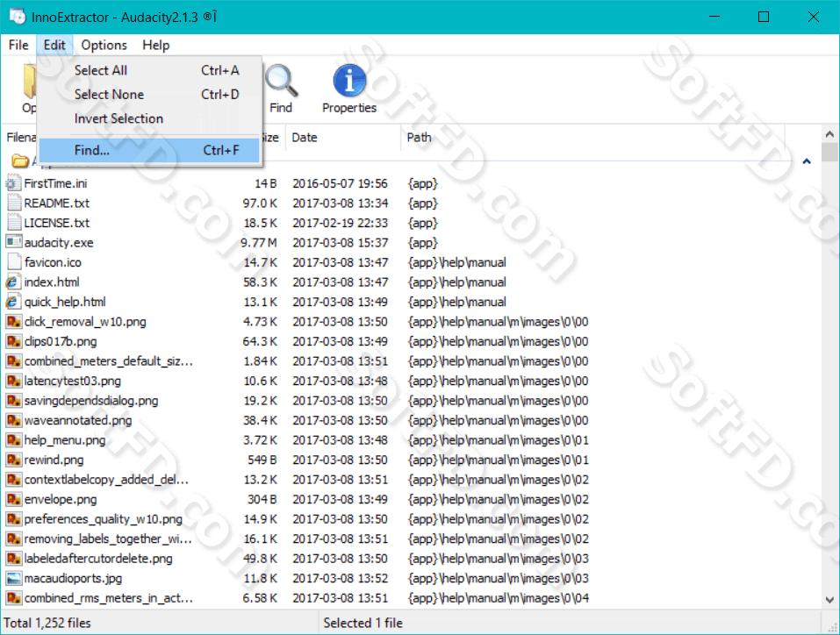The width and height of the screenshot is (840, 635).
Task: Choose Invert Selection menu entry
Action: tap(149, 119)
